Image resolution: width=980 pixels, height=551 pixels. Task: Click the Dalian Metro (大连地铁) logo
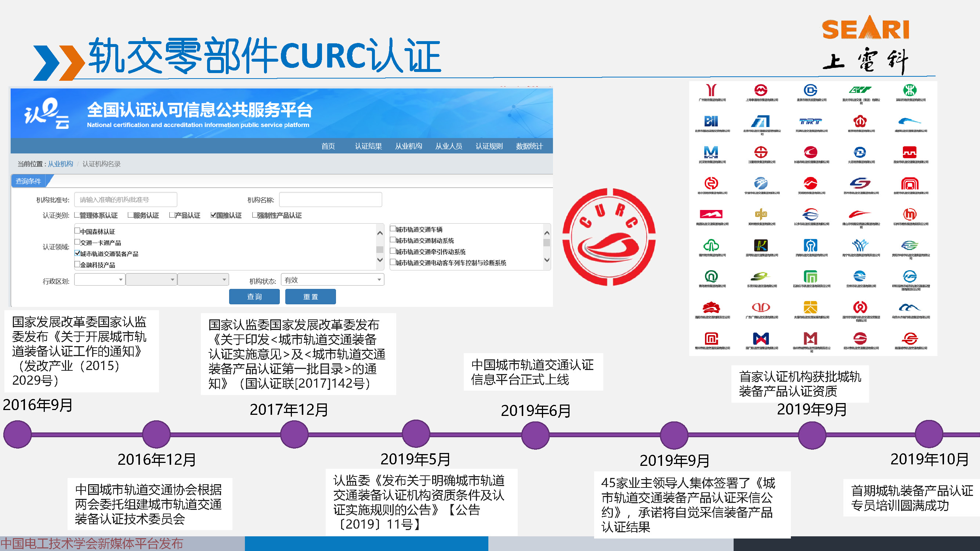(x=860, y=152)
